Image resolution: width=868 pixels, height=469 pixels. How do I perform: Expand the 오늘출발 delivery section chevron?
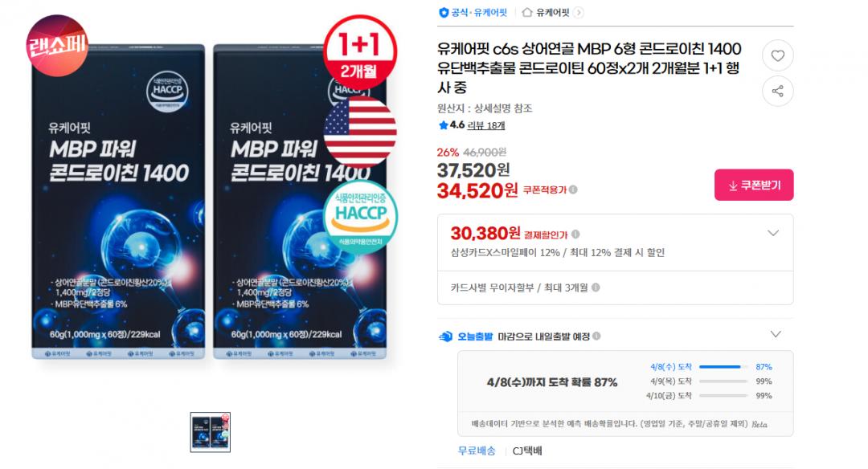click(x=776, y=335)
